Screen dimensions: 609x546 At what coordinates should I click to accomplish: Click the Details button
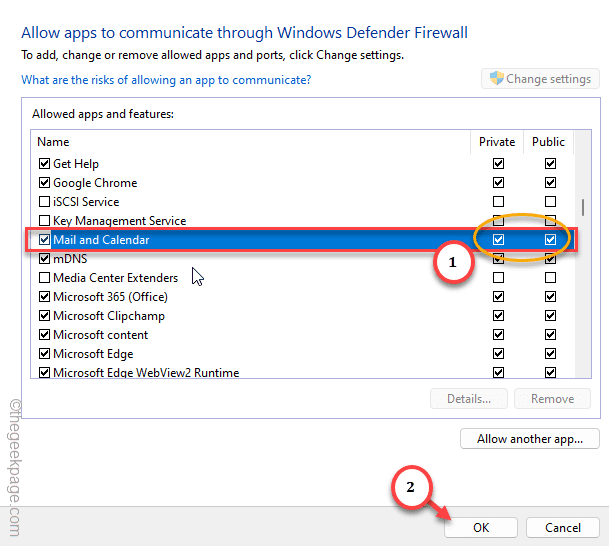pos(469,398)
